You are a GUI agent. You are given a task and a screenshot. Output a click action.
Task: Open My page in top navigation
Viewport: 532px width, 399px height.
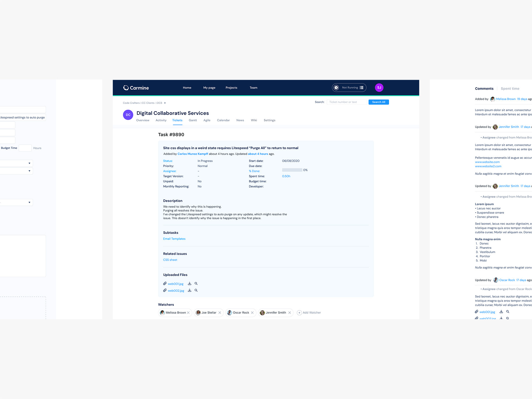click(x=209, y=88)
